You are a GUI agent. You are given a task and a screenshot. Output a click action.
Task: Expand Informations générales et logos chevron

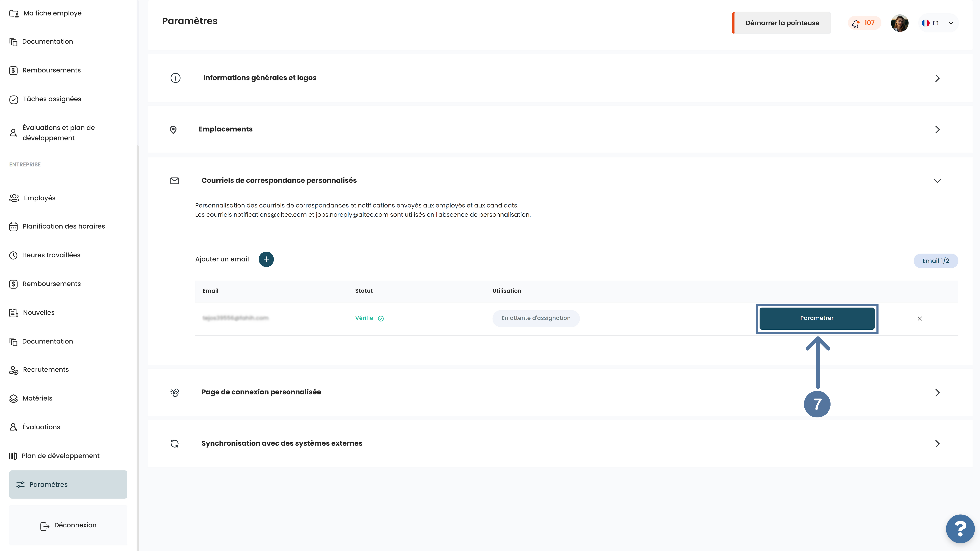point(937,78)
